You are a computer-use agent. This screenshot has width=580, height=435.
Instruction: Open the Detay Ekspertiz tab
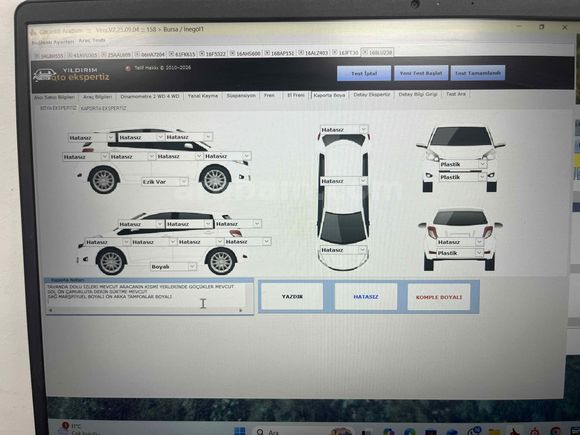[371, 95]
